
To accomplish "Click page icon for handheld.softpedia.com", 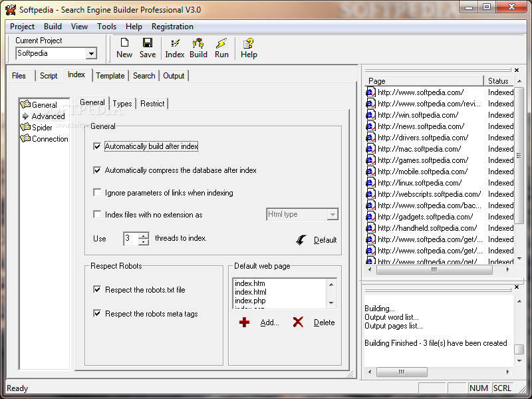I will coord(370,228).
